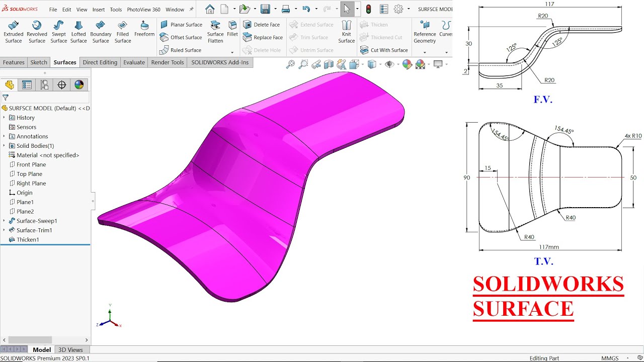Viewport: 644px width, 362px height.
Task: Switch to the 3D Views bottom tab
Action: pos(70,350)
